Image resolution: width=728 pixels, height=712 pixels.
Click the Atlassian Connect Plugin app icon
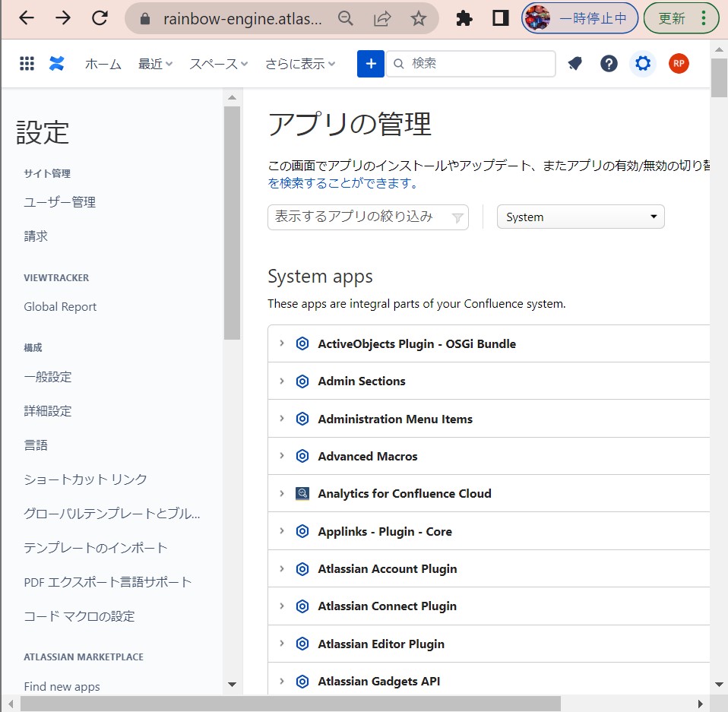point(302,606)
